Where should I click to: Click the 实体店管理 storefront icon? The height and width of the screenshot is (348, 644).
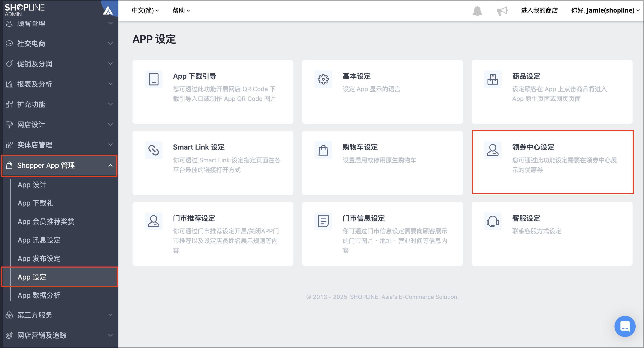point(9,145)
